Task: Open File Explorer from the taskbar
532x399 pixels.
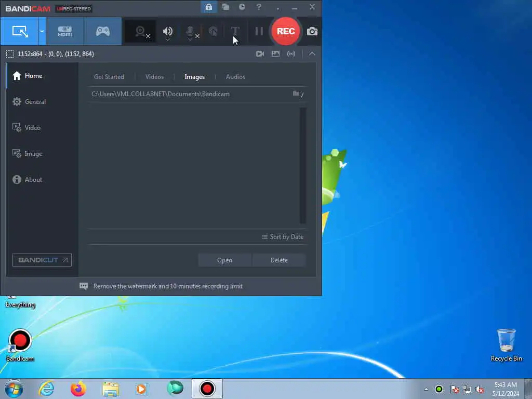Action: coord(111,389)
